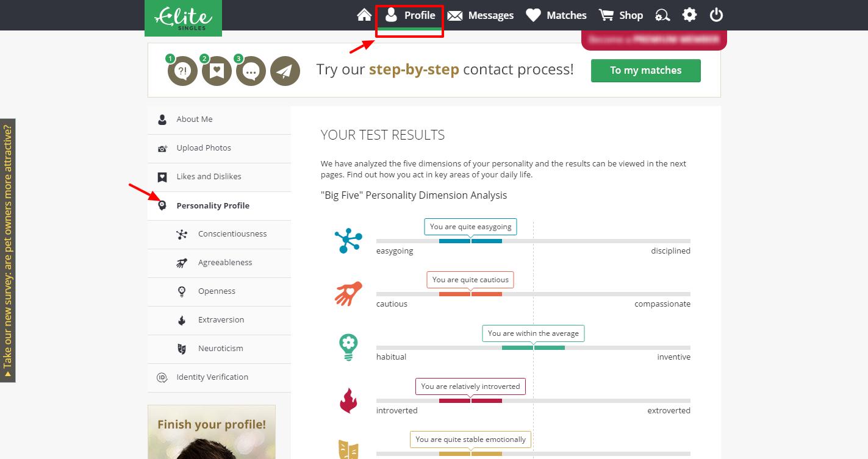
Task: Click 'You are within the average' label
Action: click(x=533, y=333)
